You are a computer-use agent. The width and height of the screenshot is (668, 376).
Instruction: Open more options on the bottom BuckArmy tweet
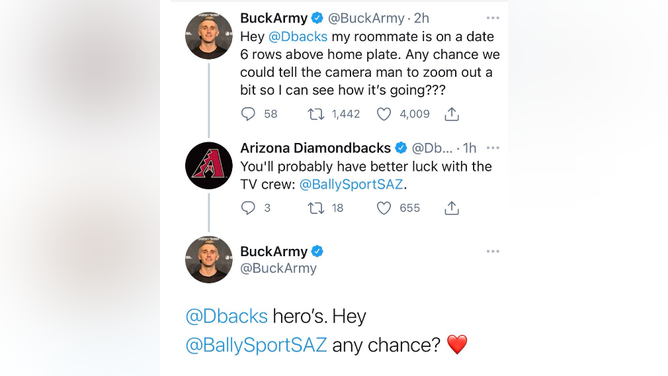[492, 251]
